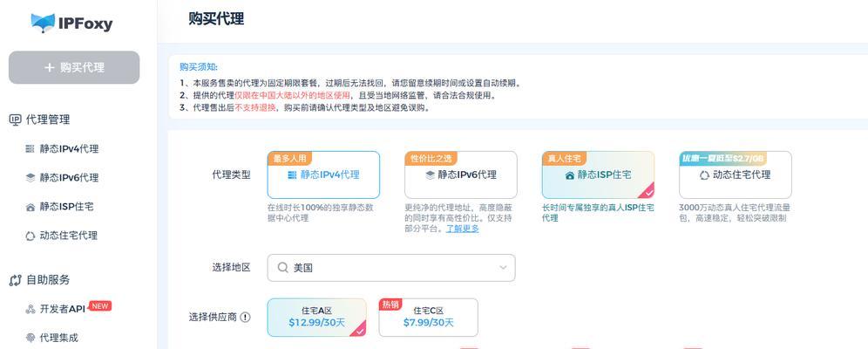
Task: Click the 购买代理 page title
Action: (x=216, y=19)
